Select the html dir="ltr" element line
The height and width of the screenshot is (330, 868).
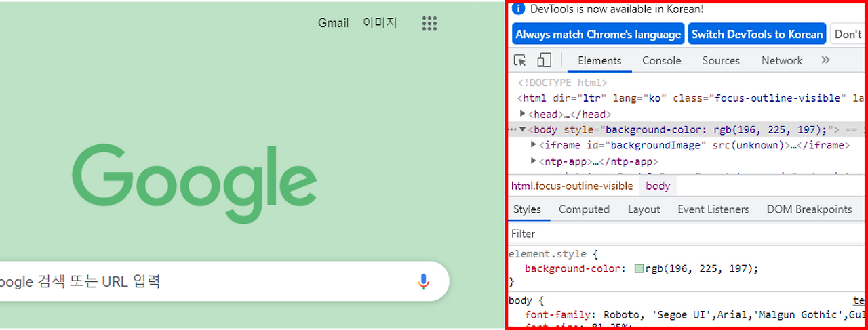point(686,98)
